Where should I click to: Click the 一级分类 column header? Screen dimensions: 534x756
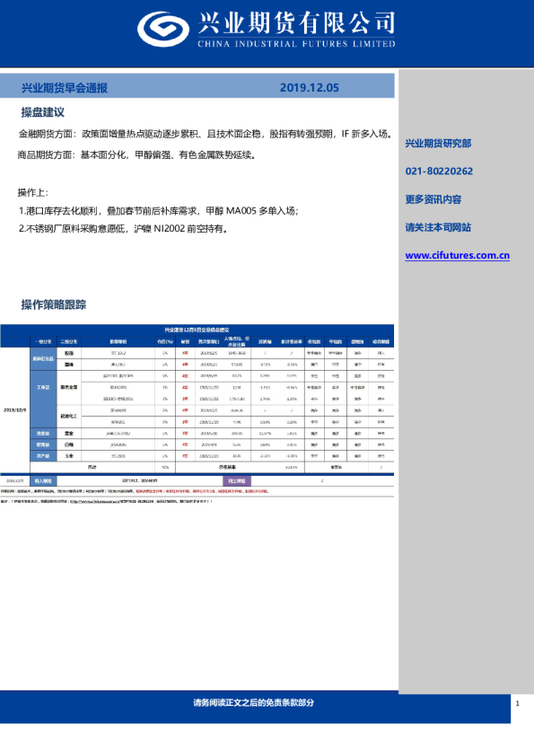(43, 341)
